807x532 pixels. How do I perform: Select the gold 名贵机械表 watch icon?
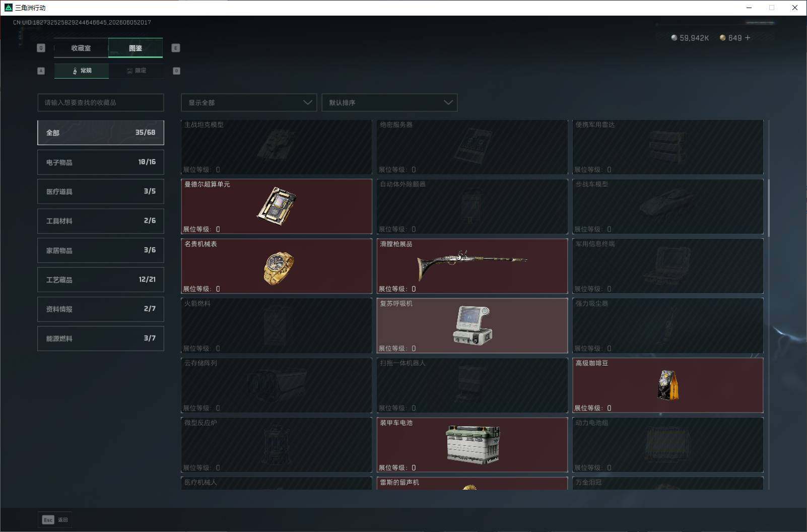click(x=278, y=268)
